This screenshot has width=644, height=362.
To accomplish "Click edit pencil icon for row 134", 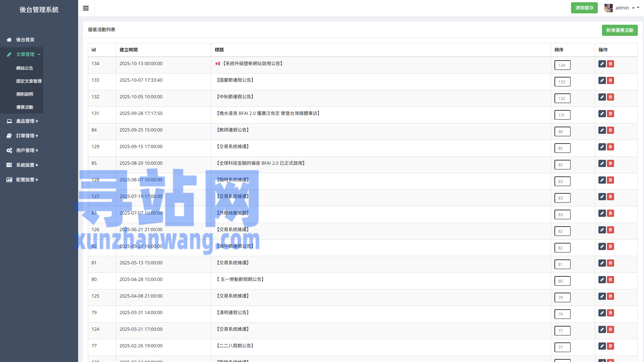I will tap(602, 64).
